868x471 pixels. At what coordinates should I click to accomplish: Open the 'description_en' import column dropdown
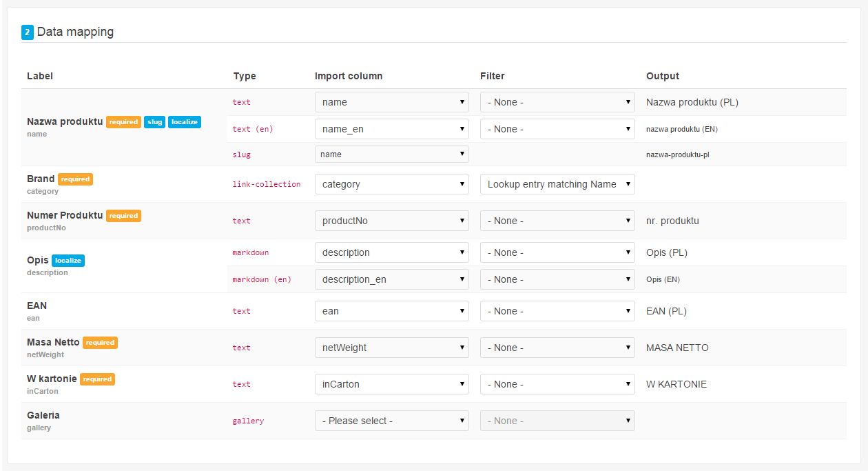[392, 279]
